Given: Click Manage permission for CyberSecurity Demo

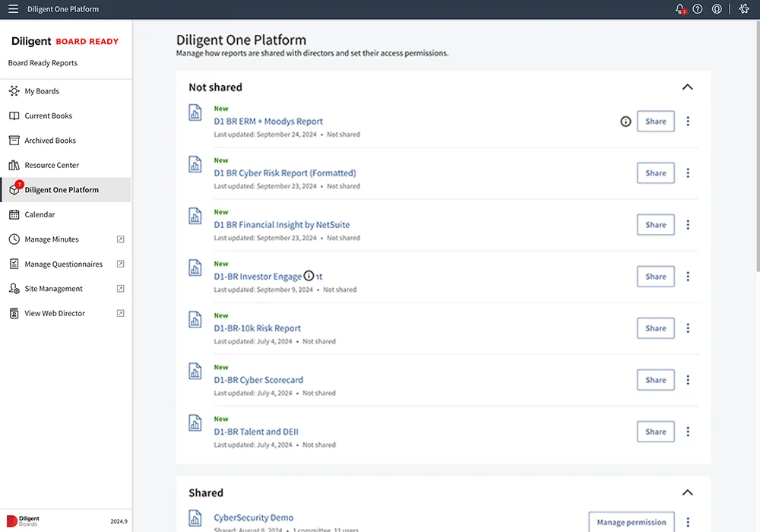Looking at the screenshot, I should pos(631,522).
